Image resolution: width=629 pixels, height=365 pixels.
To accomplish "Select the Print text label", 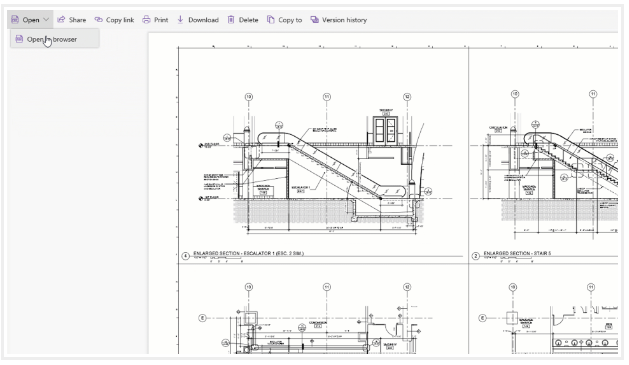I will [x=161, y=20].
